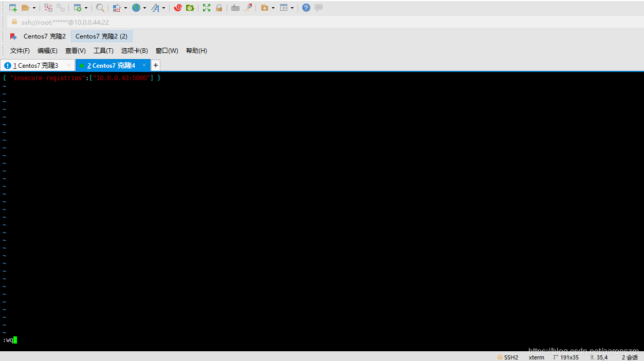Expand the folder-plus dropdown arrow
Screen dimensions: 644x361
coord(273,8)
